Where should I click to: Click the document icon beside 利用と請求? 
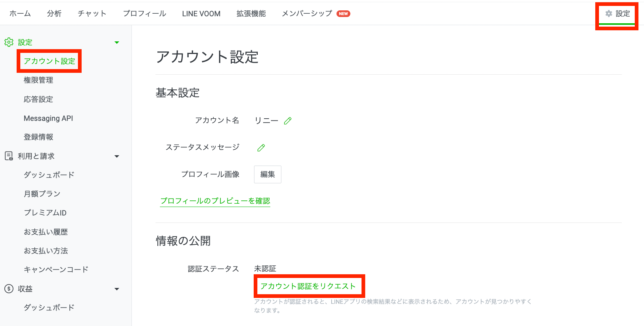coord(9,156)
